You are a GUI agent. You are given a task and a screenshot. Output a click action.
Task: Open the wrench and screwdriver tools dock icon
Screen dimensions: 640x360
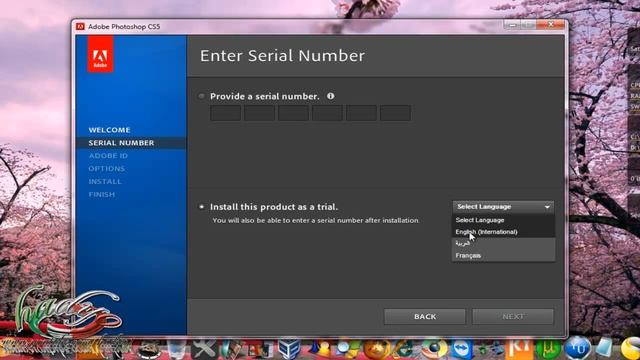(204, 349)
